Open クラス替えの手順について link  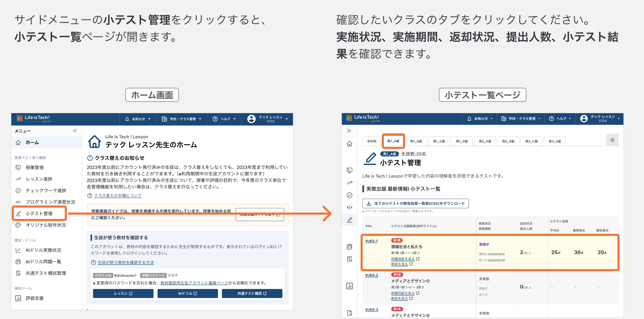click(x=117, y=196)
